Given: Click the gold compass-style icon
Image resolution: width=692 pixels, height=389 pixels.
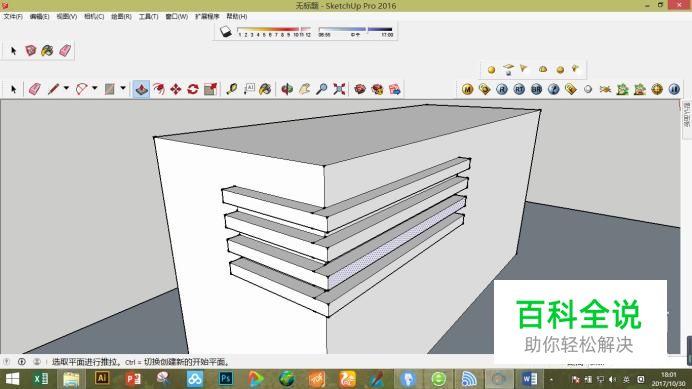Looking at the screenshot, I should (x=657, y=90).
